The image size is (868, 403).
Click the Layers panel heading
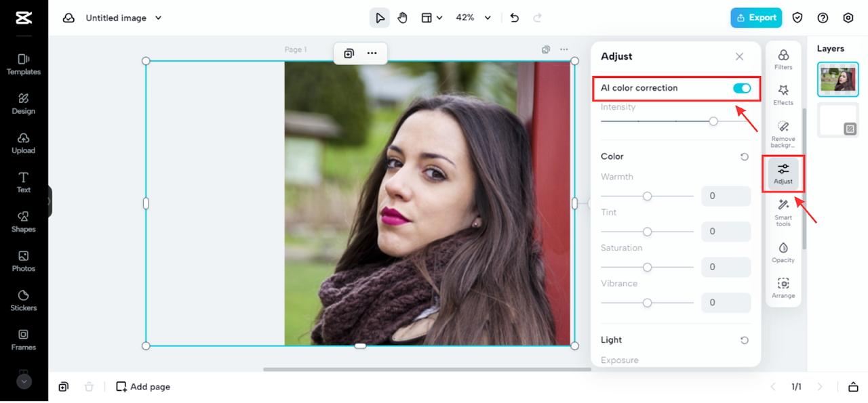[x=831, y=49]
